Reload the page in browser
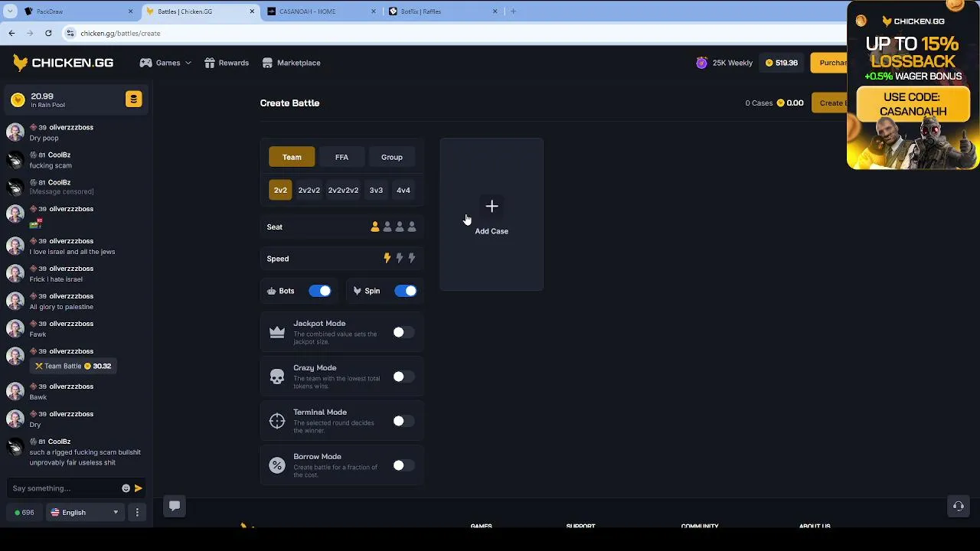Viewport: 980px width, 551px height. [x=48, y=33]
